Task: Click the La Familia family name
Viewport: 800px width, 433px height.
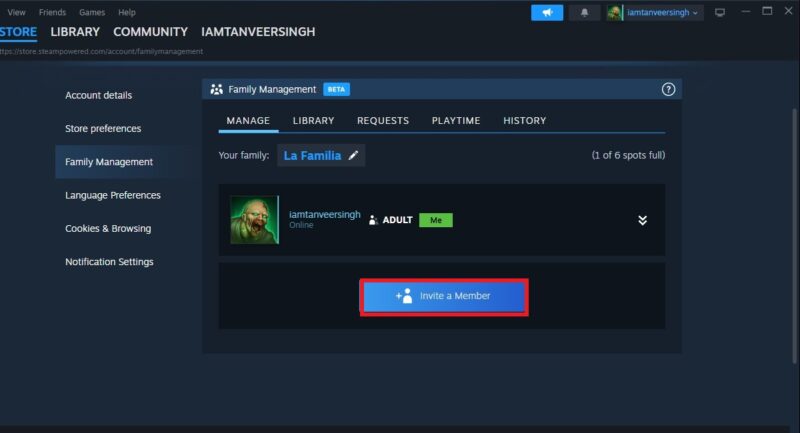Action: 312,156
